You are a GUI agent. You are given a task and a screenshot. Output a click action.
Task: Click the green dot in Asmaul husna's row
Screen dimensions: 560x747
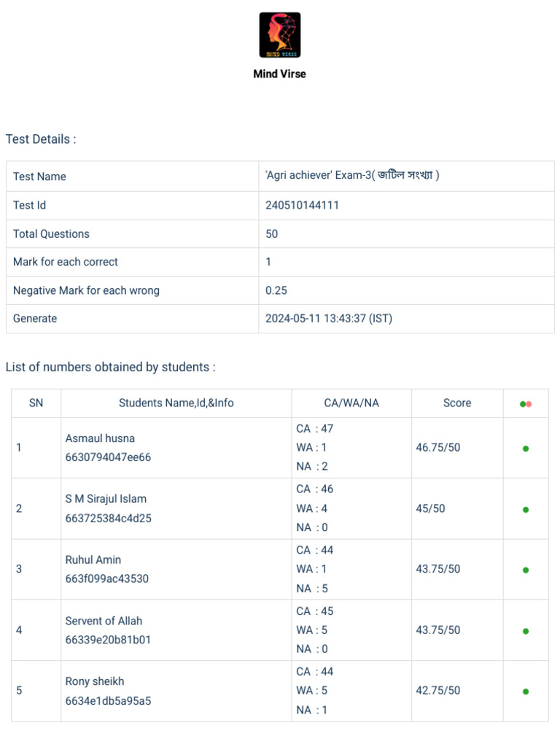pos(526,449)
